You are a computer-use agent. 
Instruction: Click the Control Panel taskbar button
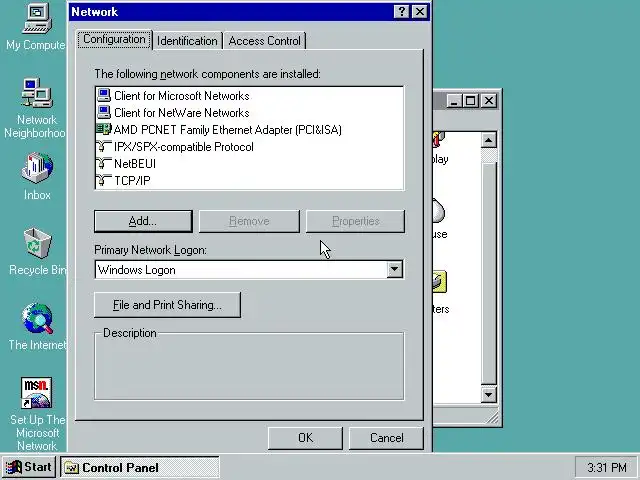click(140, 467)
